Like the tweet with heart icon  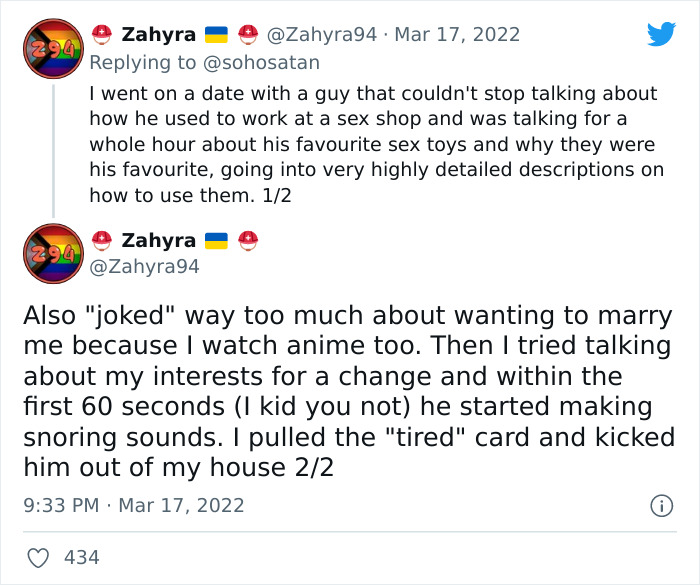[x=38, y=557]
